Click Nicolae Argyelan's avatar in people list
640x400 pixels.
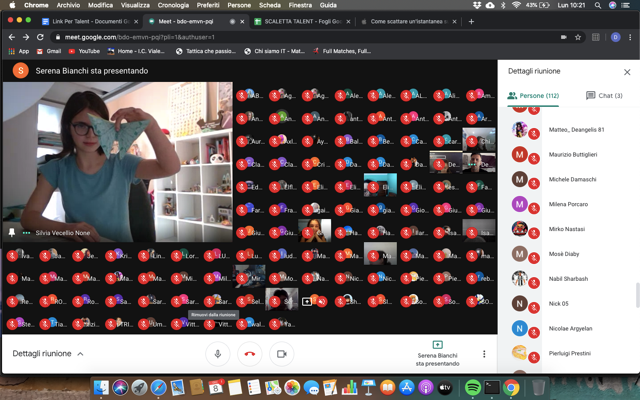point(519,327)
